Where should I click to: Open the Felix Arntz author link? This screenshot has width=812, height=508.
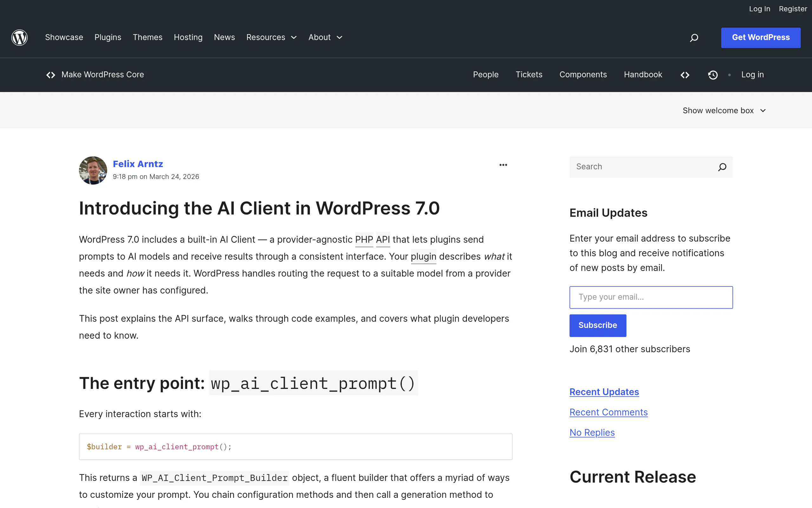(138, 164)
